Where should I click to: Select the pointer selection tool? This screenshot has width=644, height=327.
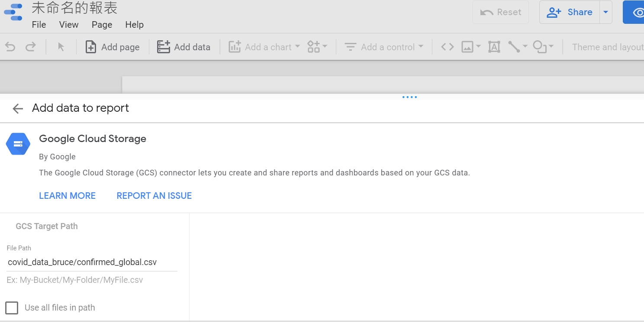pyautogui.click(x=61, y=47)
